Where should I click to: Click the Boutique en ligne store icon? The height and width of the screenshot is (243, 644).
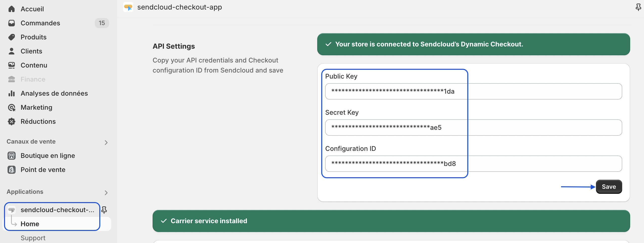pos(12,156)
